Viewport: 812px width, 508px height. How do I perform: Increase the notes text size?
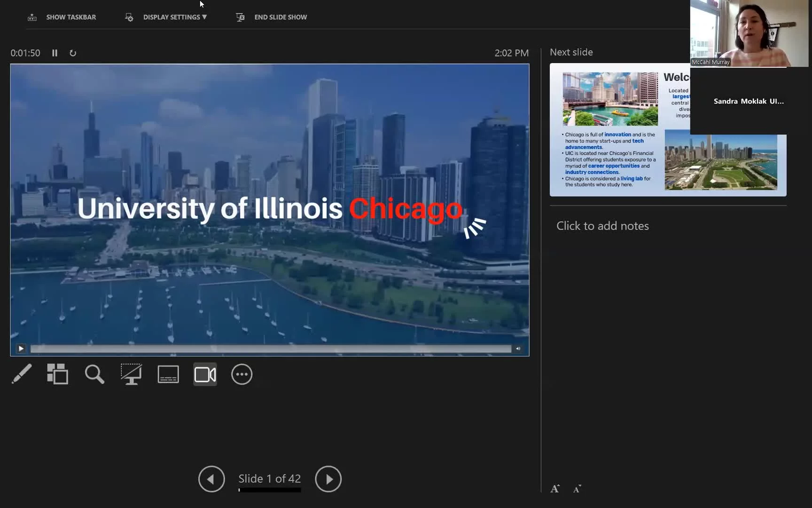[x=555, y=489]
